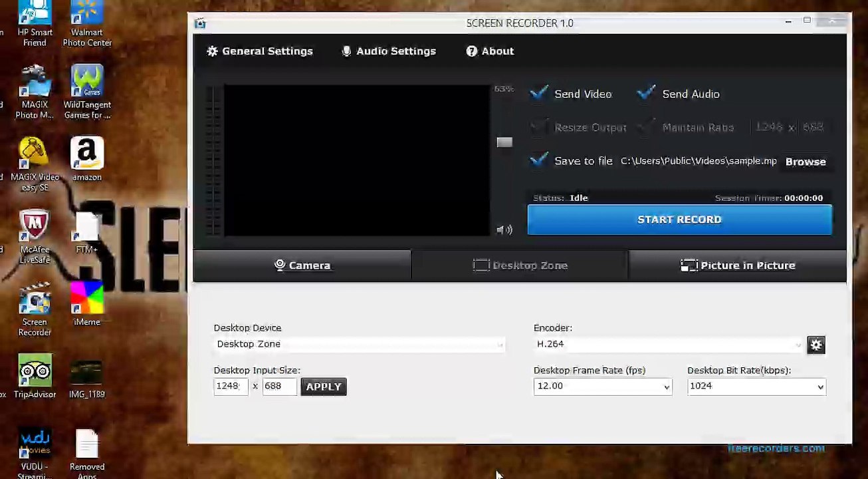Click APPLY for desktop input size
This screenshot has width=868, height=479.
coord(324,387)
